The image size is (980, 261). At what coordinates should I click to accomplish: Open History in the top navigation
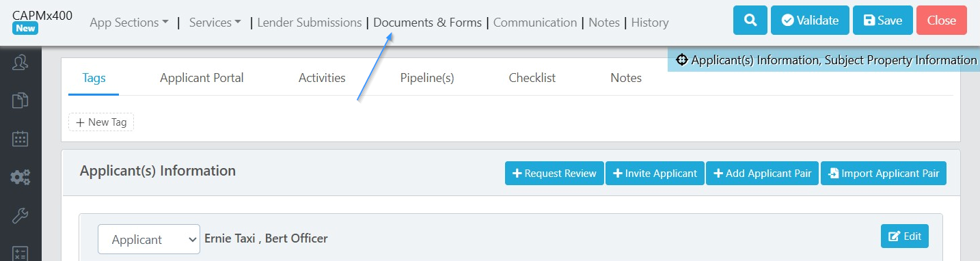tap(650, 23)
